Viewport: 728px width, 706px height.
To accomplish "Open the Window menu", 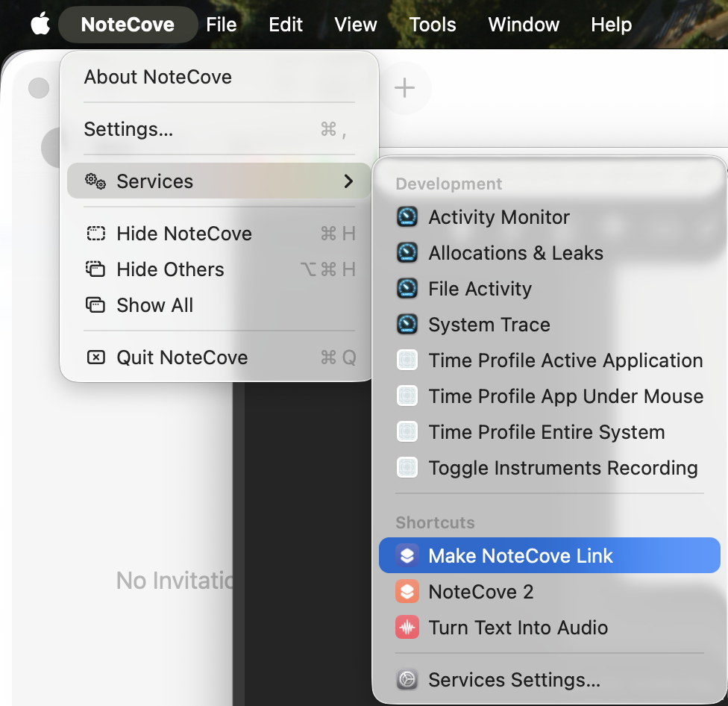I will (x=524, y=24).
